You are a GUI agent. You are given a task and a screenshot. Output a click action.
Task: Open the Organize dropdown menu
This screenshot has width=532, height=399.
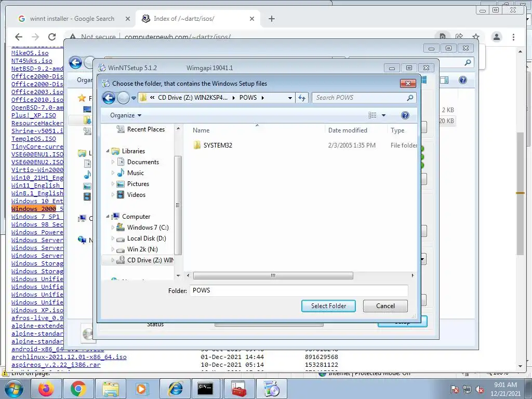(x=126, y=115)
